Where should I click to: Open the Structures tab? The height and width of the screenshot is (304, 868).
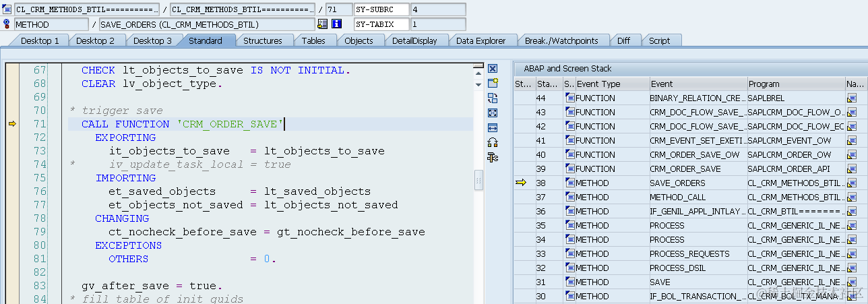(263, 40)
